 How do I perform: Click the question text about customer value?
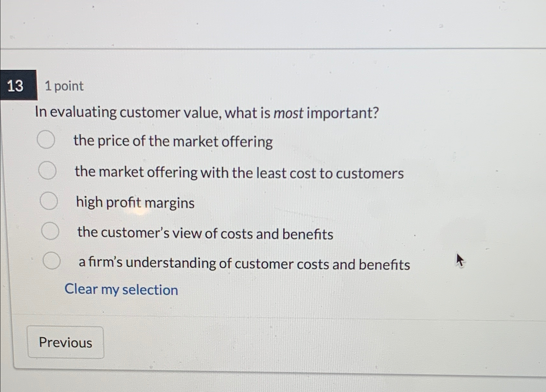(x=207, y=112)
